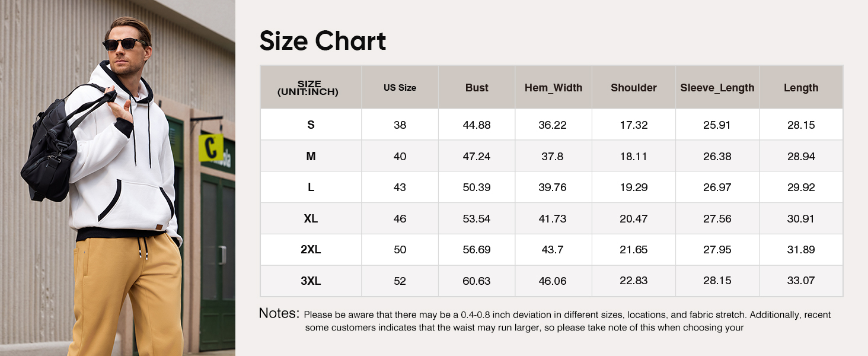Viewport: 868px width, 356px height.
Task: Select the "Shoulder" column header
Action: (634, 88)
